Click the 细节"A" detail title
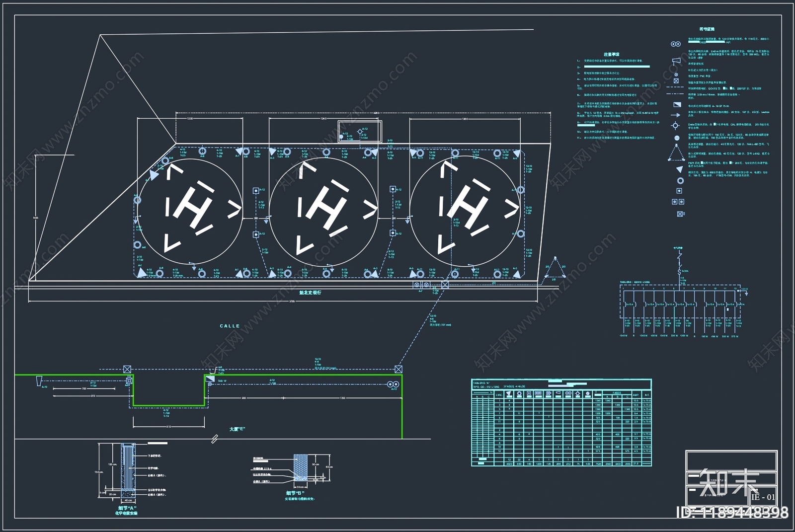Screen dimensions: 795x532 click(x=127, y=508)
